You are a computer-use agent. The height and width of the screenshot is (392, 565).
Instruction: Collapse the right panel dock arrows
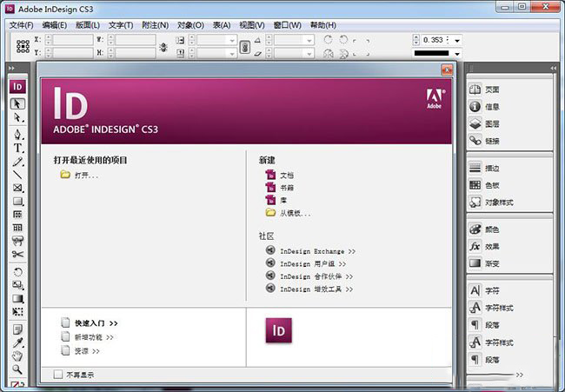point(554,68)
